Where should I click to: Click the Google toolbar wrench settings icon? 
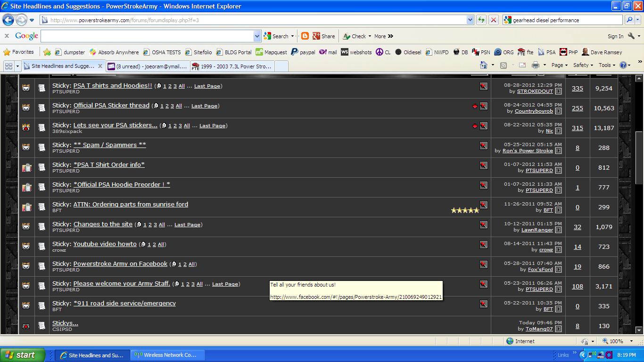coord(631,36)
